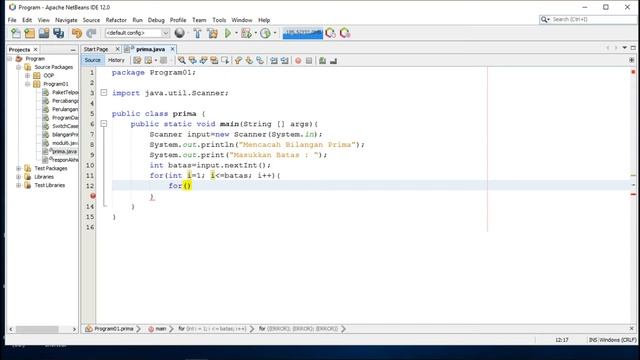Screen dimensions: 640x360
Task: Expand the Test Packages node
Action: coord(19,168)
